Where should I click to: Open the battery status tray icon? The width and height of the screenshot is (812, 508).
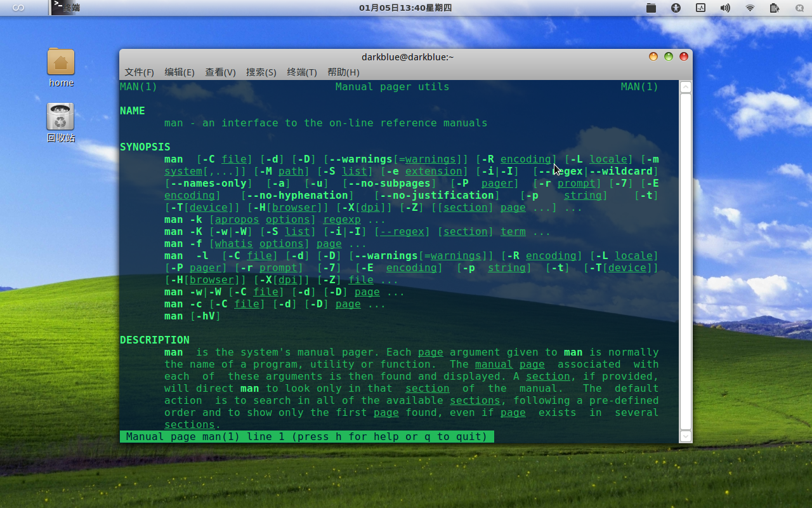click(x=775, y=8)
